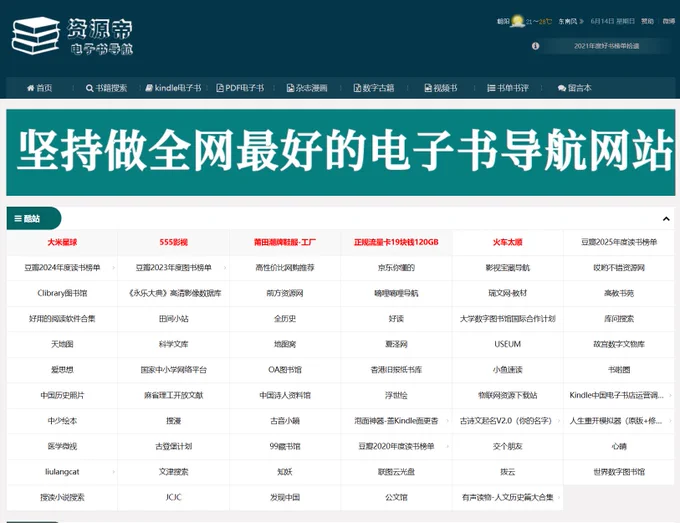Expand the arrow beside 泡面神器-盖Kindle面更香
This screenshot has height=523, width=680.
(448, 421)
